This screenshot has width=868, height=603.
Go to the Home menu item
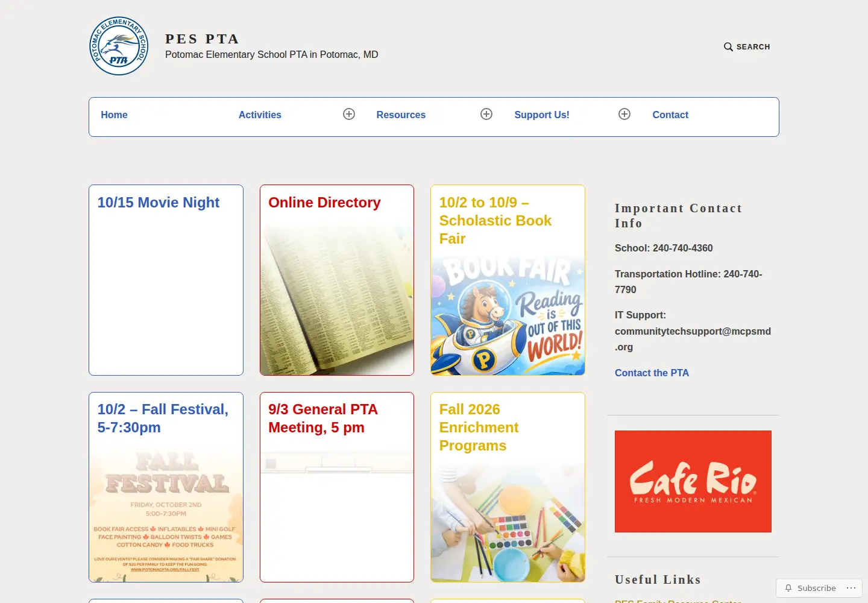[114, 115]
